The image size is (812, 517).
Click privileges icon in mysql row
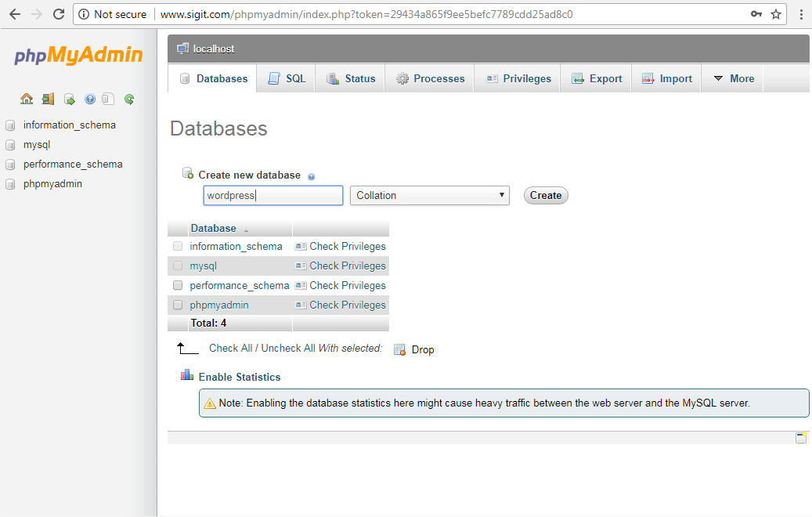click(301, 266)
